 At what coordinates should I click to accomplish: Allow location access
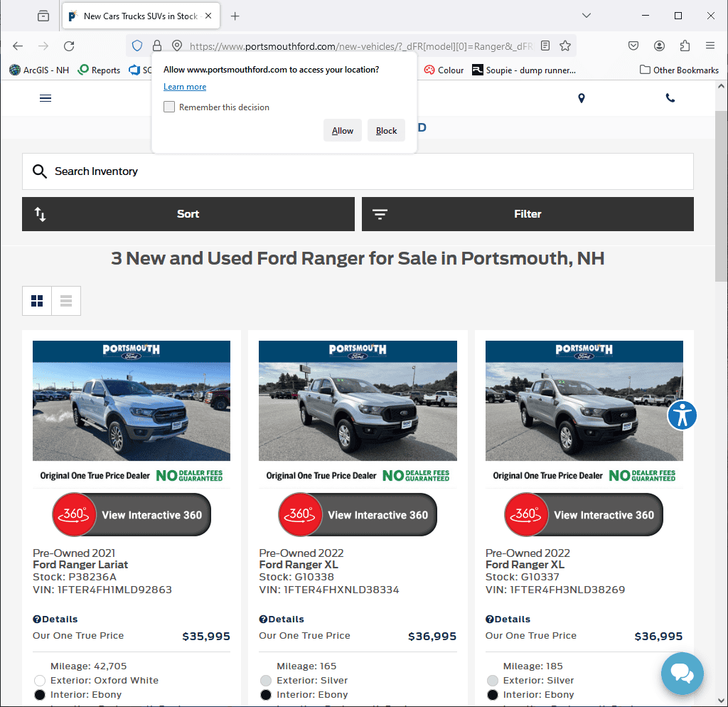point(343,131)
